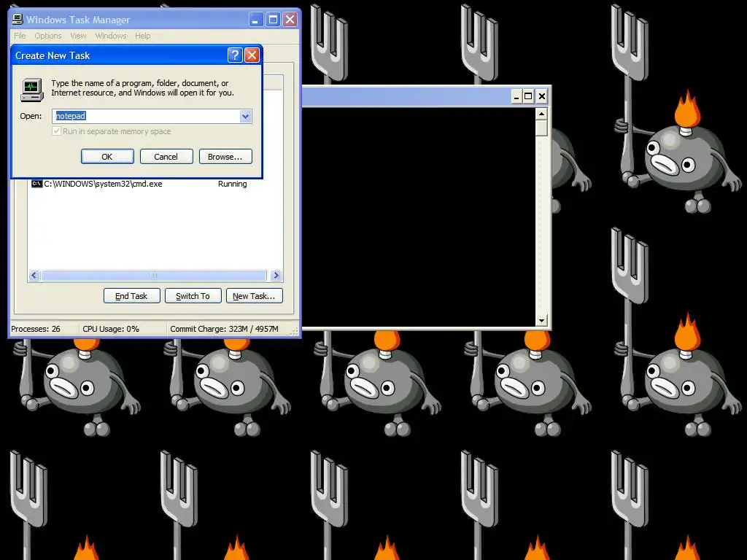Maximize the black console window

(x=528, y=97)
